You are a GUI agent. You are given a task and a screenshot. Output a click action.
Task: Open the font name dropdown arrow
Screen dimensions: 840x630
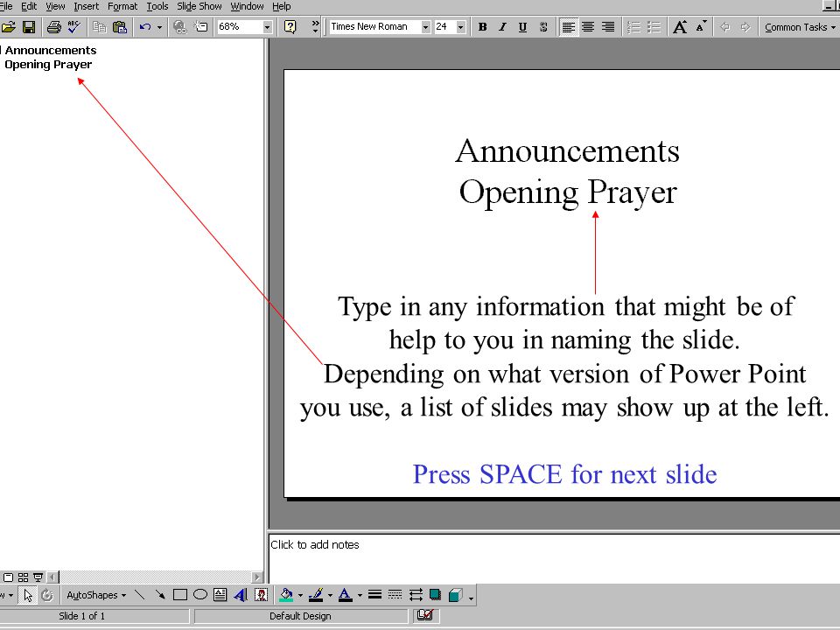(425, 27)
